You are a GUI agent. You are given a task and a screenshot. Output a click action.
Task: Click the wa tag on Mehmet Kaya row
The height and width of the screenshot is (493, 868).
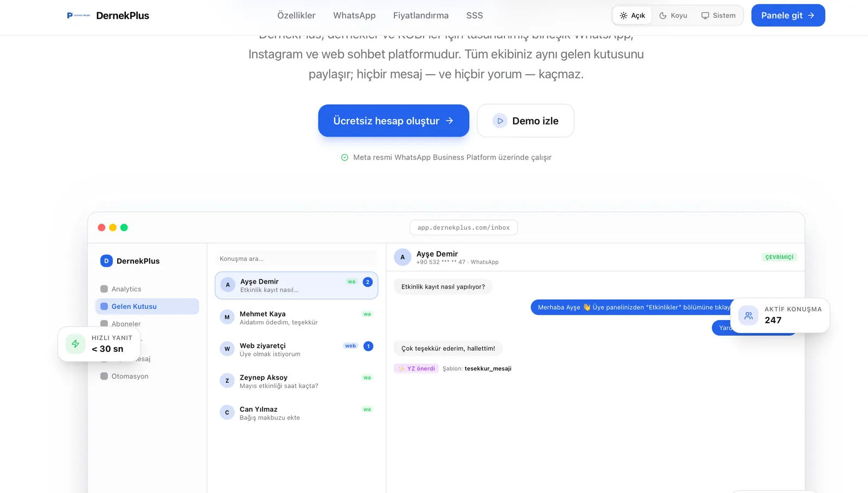[367, 315]
